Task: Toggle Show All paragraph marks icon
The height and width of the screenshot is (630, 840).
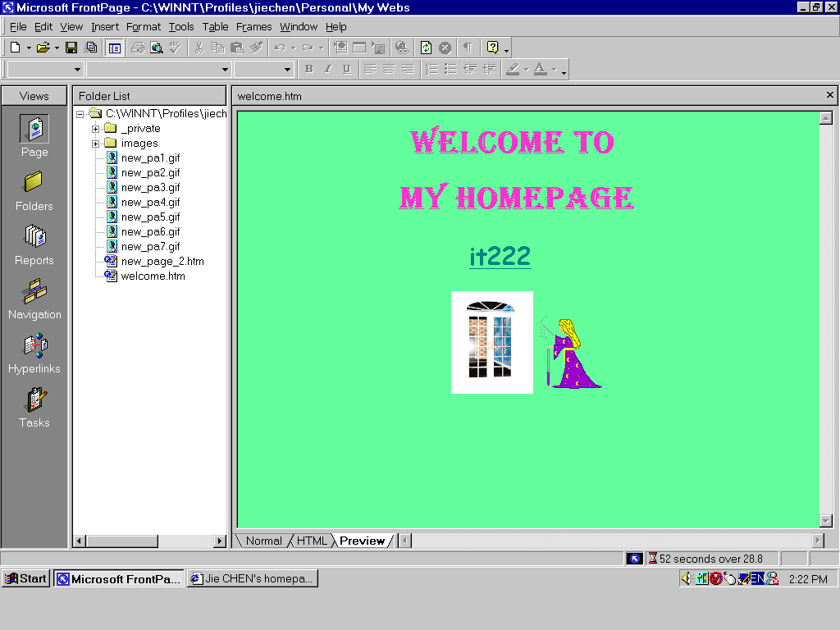Action: (468, 48)
